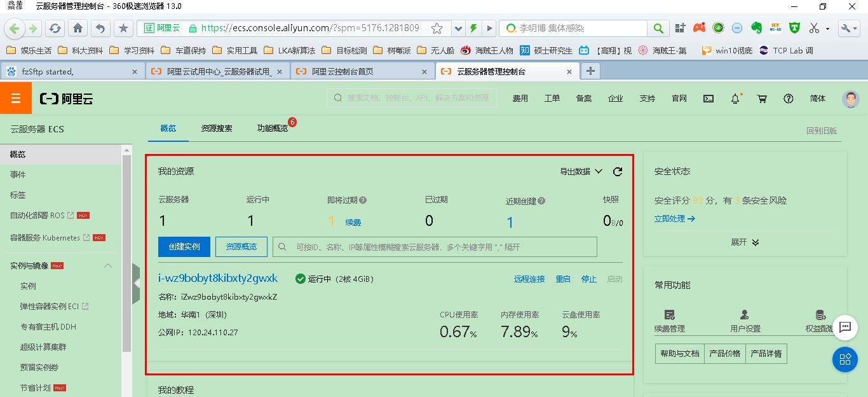Open the shopping cart icon
Screen dimensions: 868x397
coord(762,99)
